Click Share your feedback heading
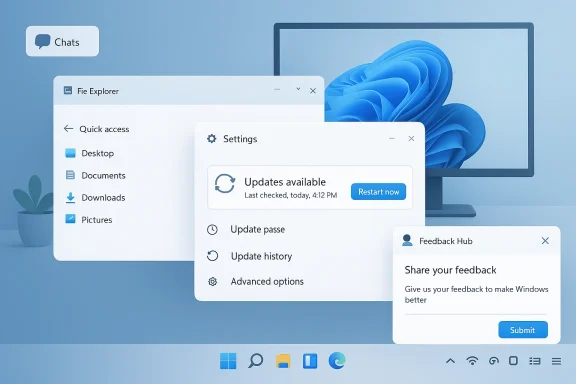This screenshot has height=384, width=576. [450, 270]
